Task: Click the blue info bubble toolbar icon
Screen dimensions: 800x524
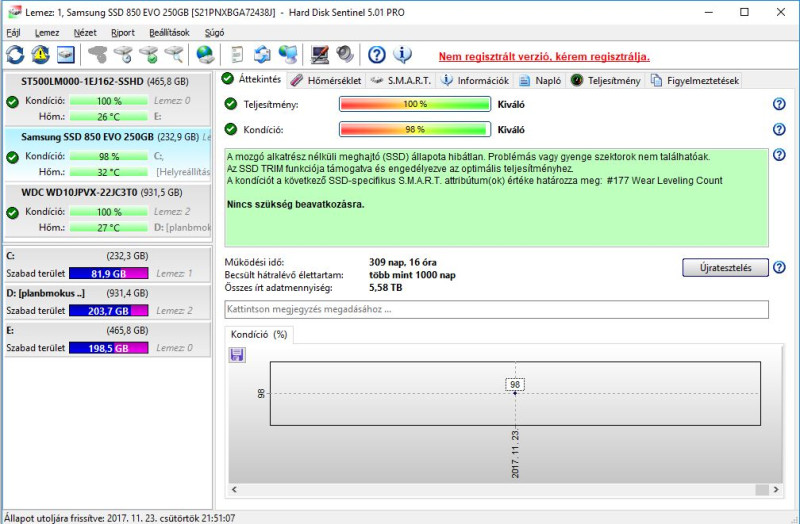Action: 403,54
